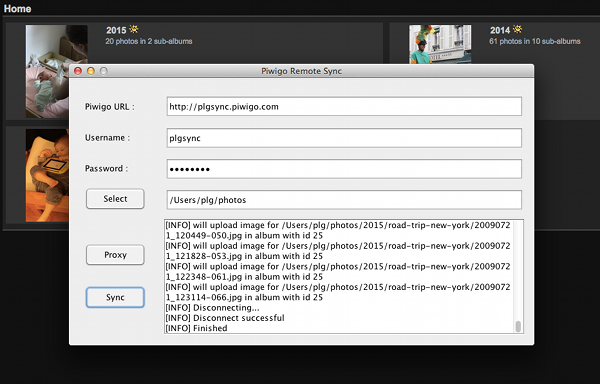Click "61 photos in 10 sub-albums" text
This screenshot has width=600, height=384.
point(535,41)
